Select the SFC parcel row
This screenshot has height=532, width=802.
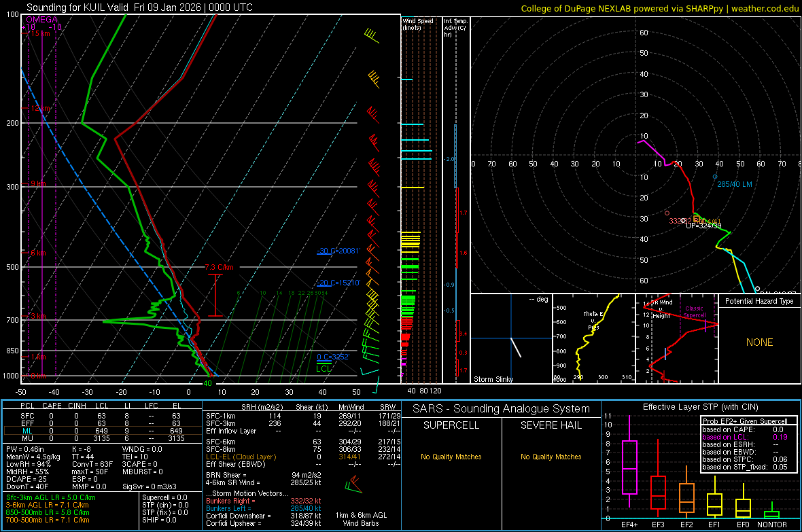(x=101, y=416)
